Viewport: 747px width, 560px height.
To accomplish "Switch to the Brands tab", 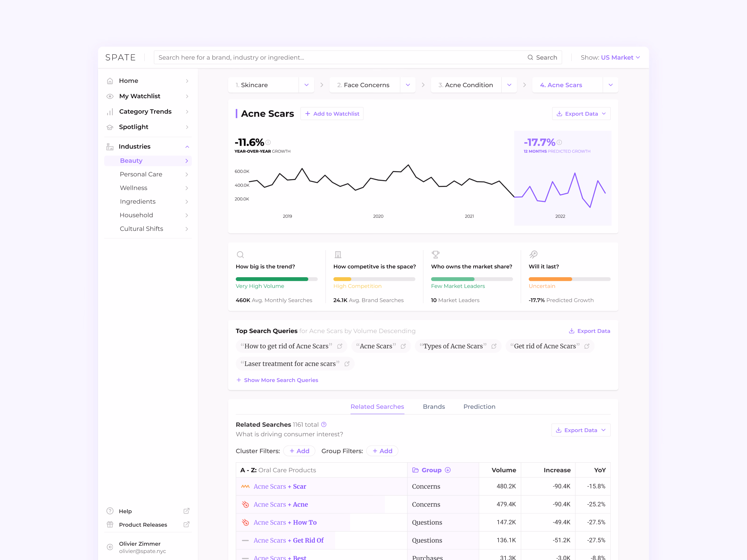I will pyautogui.click(x=434, y=406).
